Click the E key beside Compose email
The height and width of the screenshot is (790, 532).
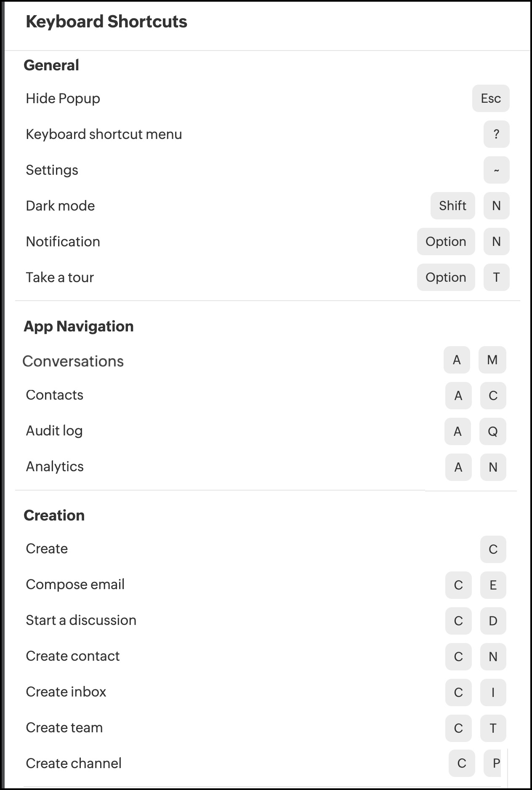point(493,585)
